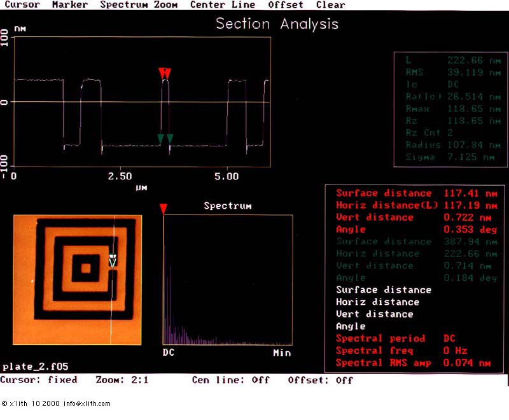Click the green Horiz distance 222.66 nm row
Screen dimensions: 509x420
[x=417, y=253]
